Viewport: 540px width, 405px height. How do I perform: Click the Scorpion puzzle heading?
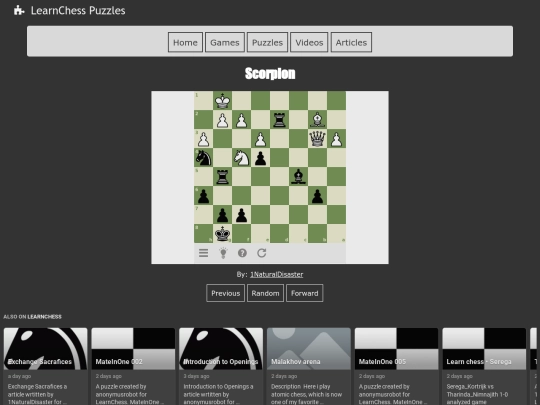[270, 73]
